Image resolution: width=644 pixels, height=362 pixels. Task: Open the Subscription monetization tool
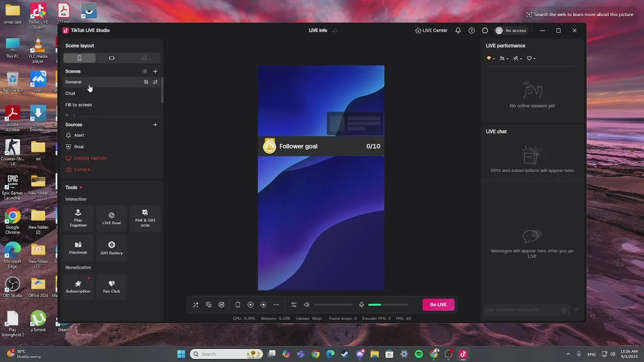(x=78, y=287)
